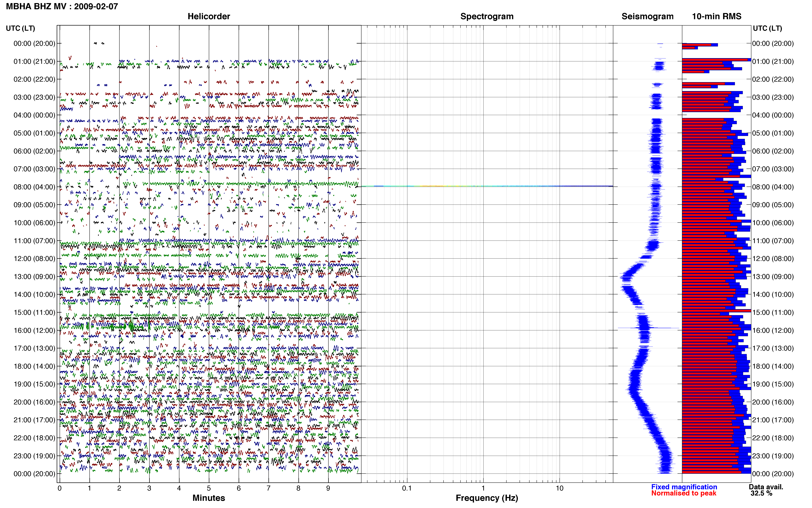Click the plot title MBHA BHZ MV : 2009-02-07
The height and width of the screenshot is (508, 812).
pyautogui.click(x=62, y=6)
